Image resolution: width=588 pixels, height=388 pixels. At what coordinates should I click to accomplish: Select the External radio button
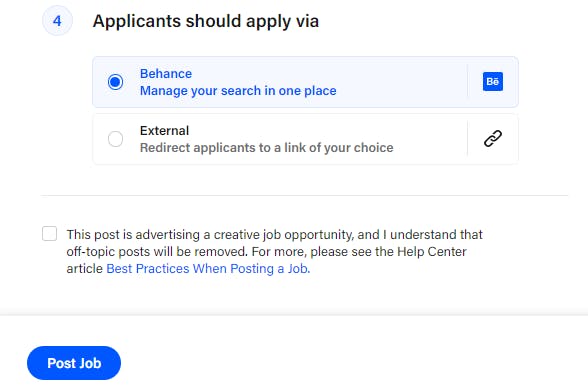tap(115, 139)
